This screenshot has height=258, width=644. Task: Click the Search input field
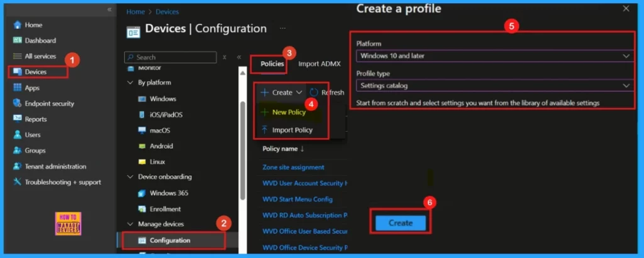pos(170,57)
